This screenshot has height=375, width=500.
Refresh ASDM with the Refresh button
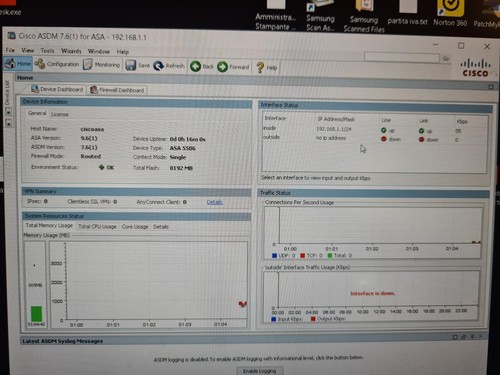pyautogui.click(x=169, y=66)
